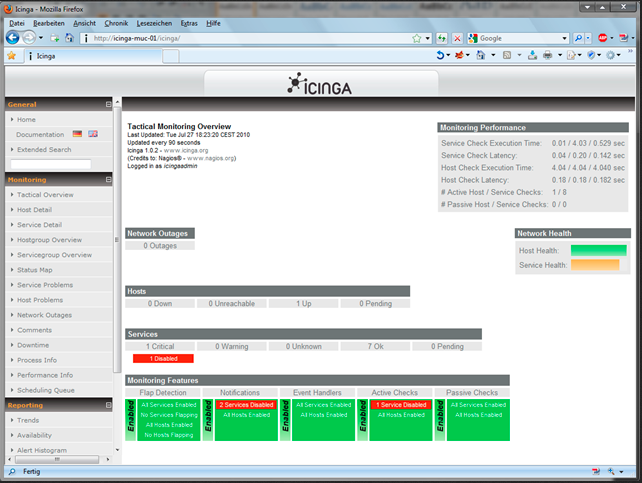The width and height of the screenshot is (642, 483).
Task: Open Home in the sidebar
Action: point(26,120)
